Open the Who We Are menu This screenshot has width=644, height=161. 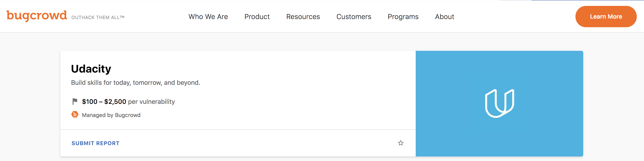(208, 17)
